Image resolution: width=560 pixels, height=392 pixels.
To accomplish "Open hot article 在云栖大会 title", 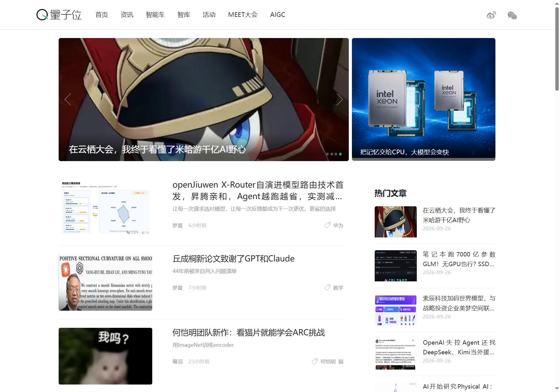I will tap(459, 215).
